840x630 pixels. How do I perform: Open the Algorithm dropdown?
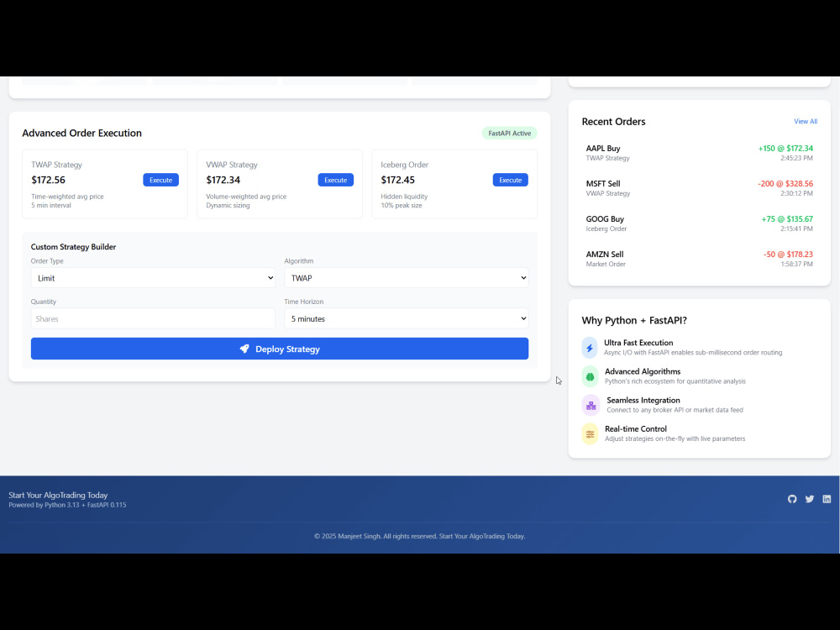(406, 278)
